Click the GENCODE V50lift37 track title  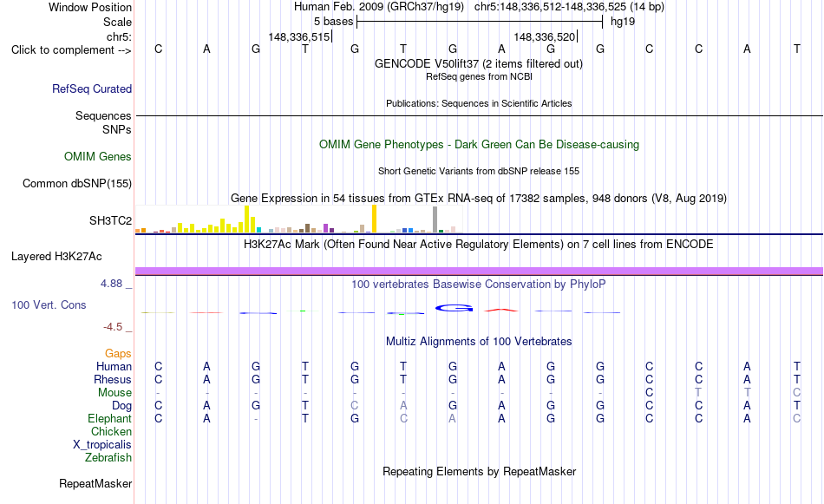tap(478, 63)
